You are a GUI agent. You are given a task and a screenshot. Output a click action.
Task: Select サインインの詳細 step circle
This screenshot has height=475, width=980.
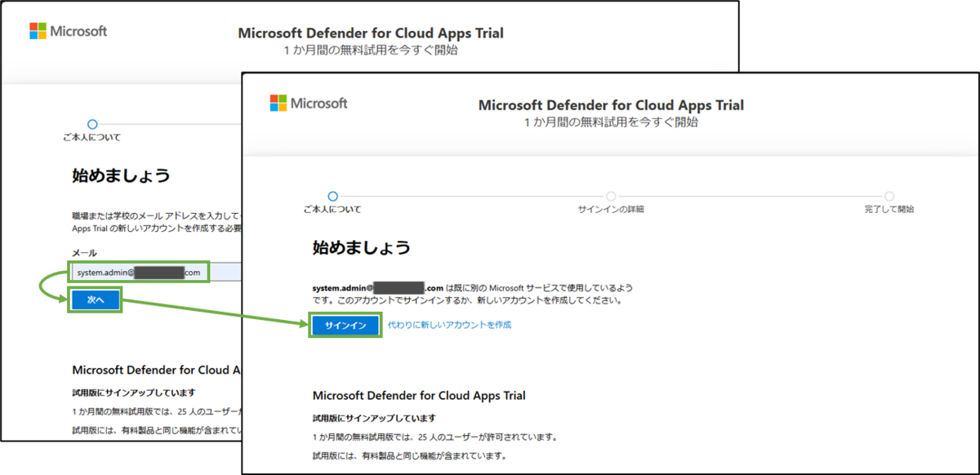pyautogui.click(x=611, y=196)
